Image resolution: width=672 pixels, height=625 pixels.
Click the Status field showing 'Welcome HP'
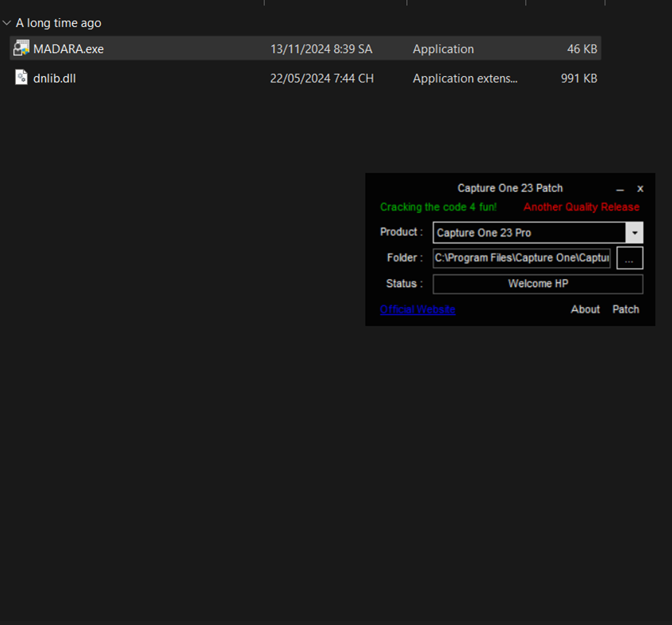pyautogui.click(x=538, y=284)
